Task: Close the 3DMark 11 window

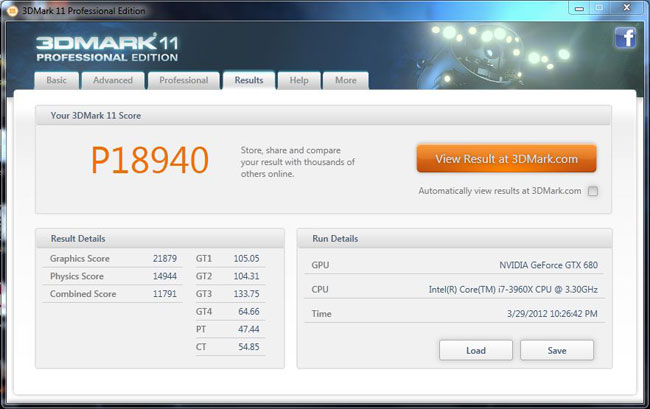Action: coord(627,8)
